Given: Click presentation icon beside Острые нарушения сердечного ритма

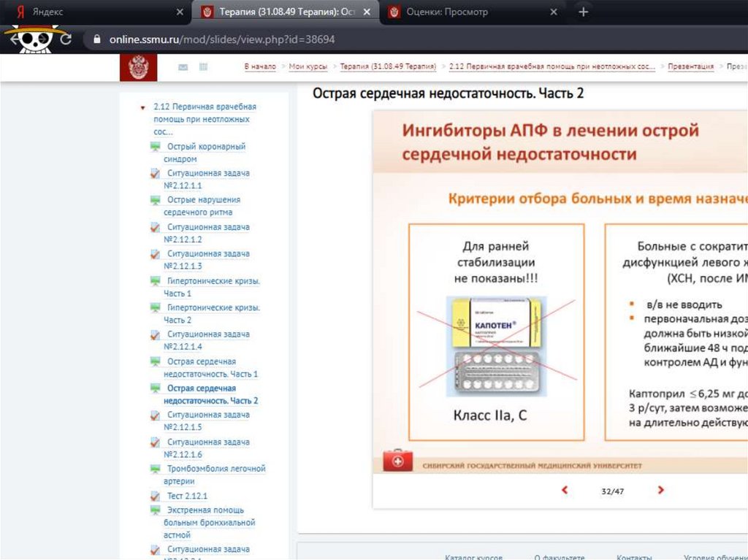Looking at the screenshot, I should pyautogui.click(x=156, y=200).
